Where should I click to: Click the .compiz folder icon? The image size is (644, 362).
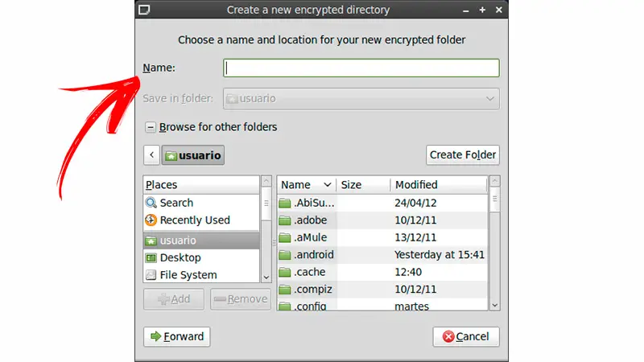tap(285, 290)
